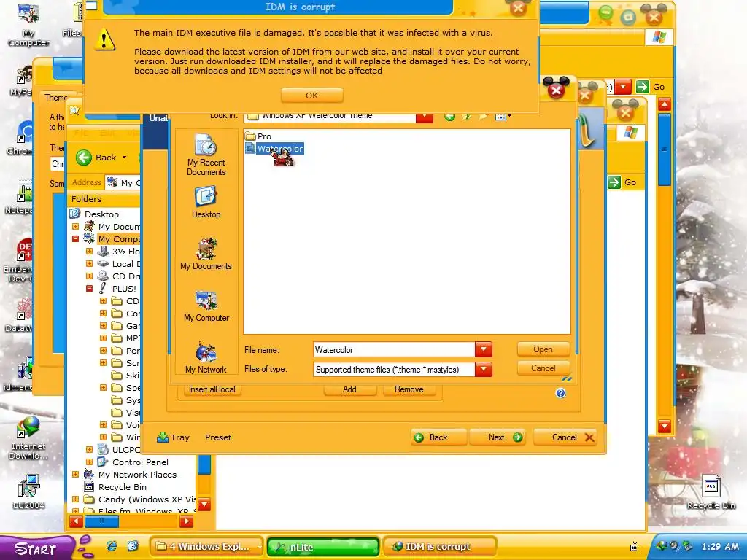Click the clock showing 1:29 AM
The width and height of the screenshot is (747, 560).
[720, 546]
